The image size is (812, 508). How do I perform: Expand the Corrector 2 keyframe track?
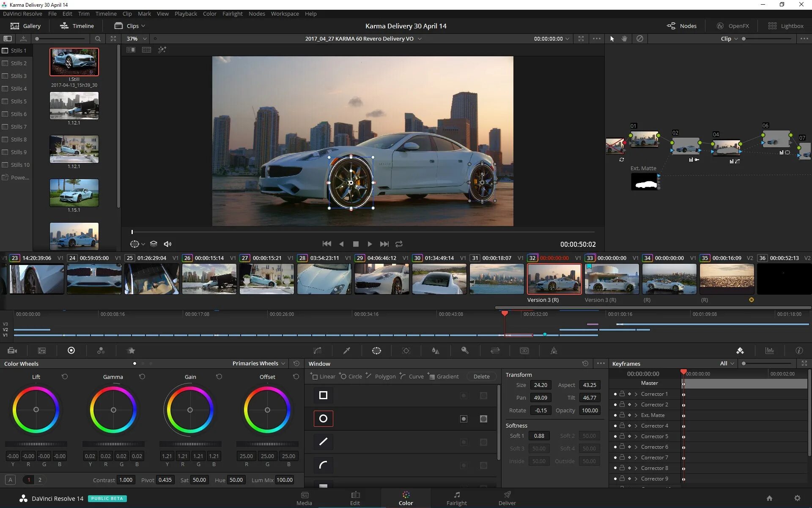pyautogui.click(x=636, y=405)
